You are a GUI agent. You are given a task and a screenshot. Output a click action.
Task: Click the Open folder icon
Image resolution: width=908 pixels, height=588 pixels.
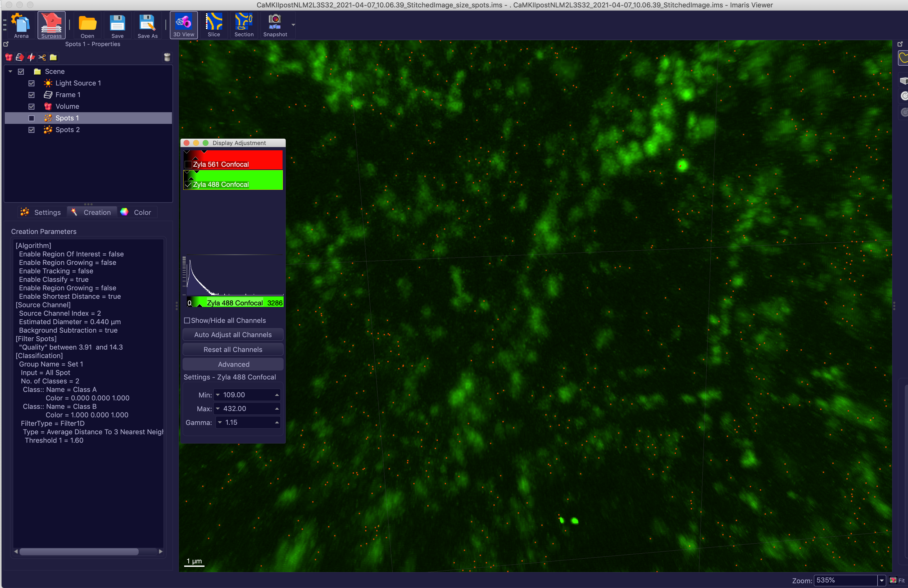coord(87,26)
